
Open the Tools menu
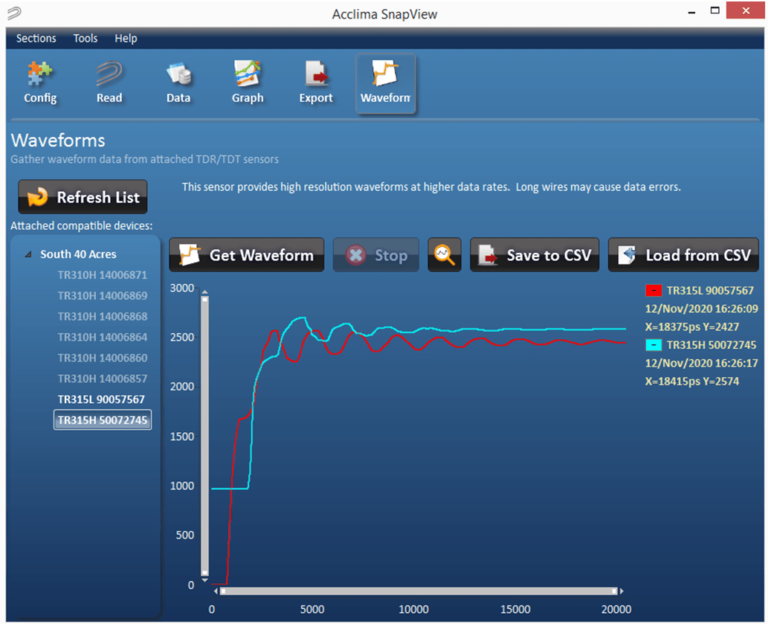pos(85,38)
